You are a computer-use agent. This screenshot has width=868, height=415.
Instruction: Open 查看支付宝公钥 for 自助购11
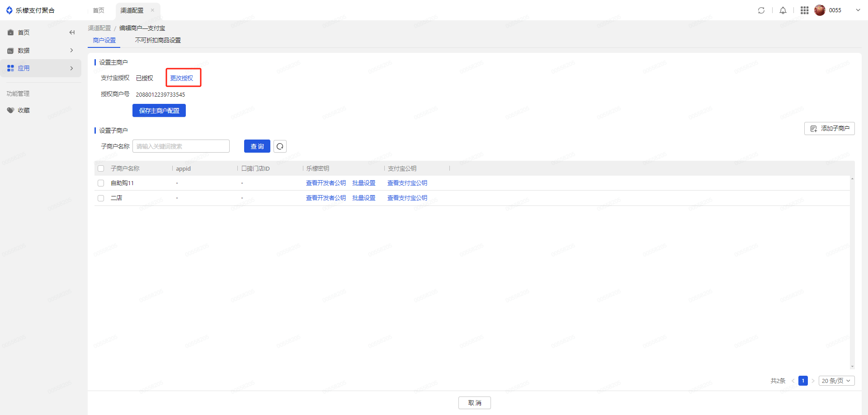coord(407,183)
